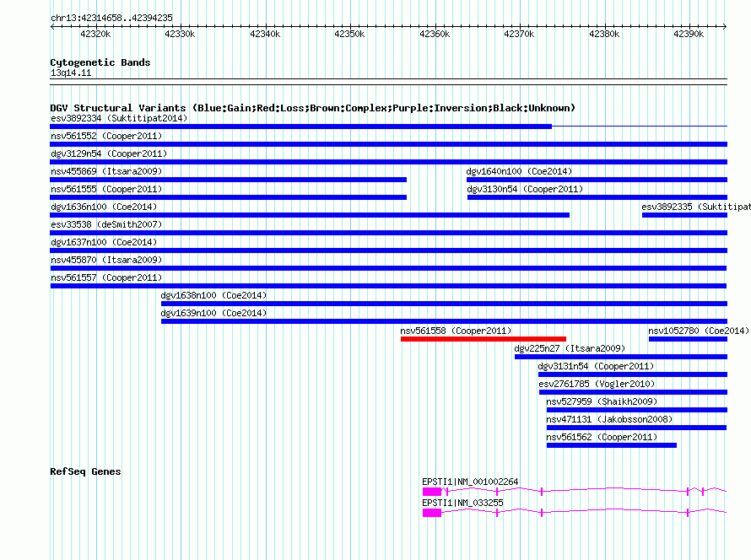The image size is (751, 560).
Task: Click the 13q14.11 band label
Action: pos(71,73)
